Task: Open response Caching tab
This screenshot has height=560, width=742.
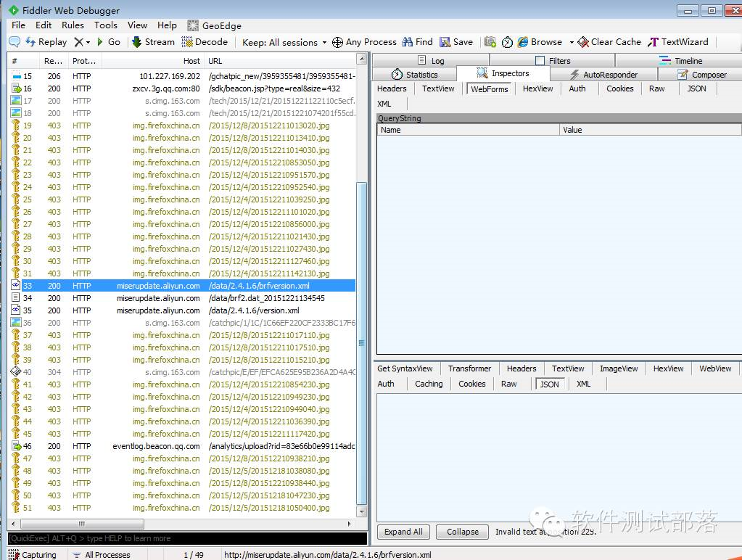Action: [429, 384]
